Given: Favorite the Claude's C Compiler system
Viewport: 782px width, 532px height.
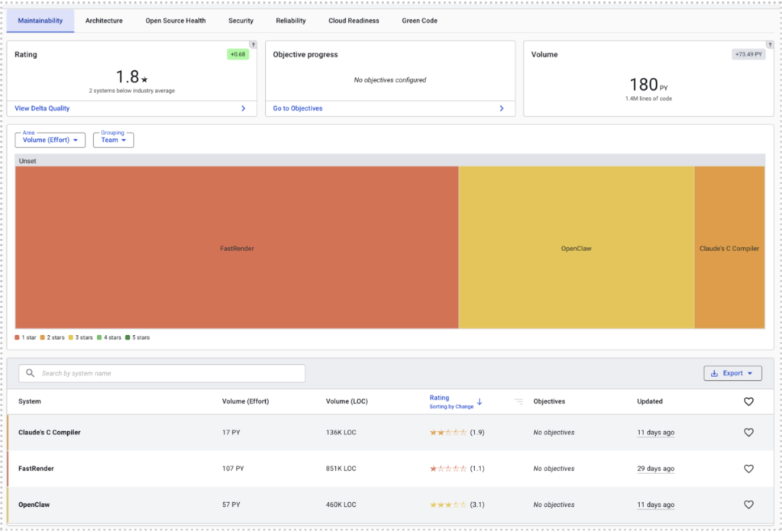Looking at the screenshot, I should (748, 432).
